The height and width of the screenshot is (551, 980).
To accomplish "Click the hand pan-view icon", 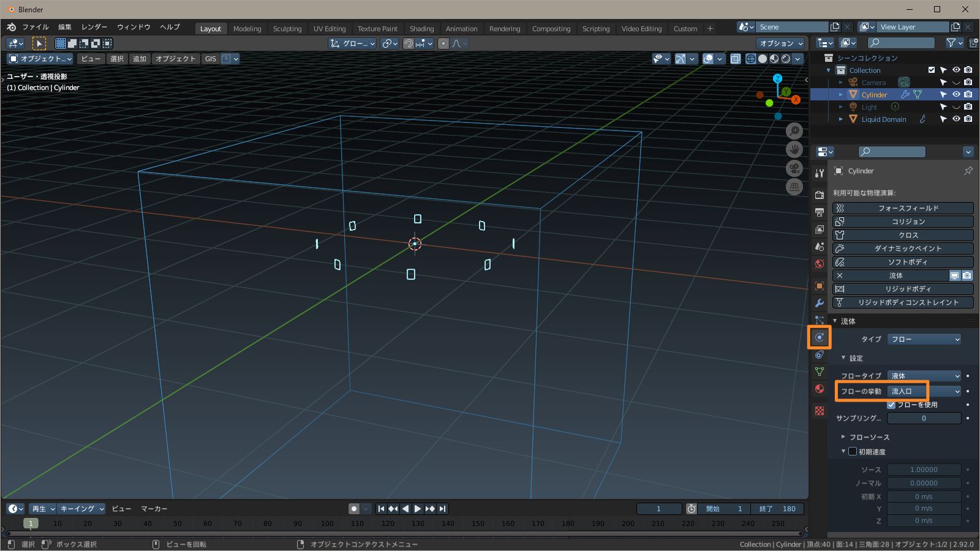I will [x=794, y=149].
